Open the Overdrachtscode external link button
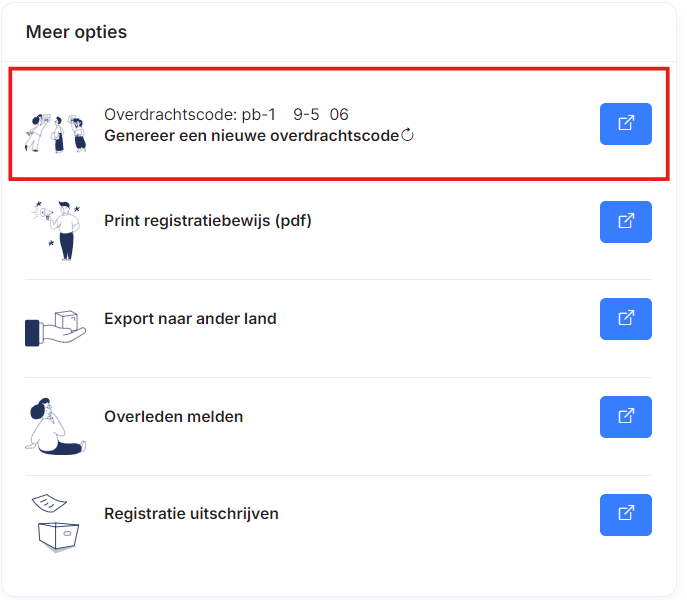The width and height of the screenshot is (687, 600). [x=625, y=124]
